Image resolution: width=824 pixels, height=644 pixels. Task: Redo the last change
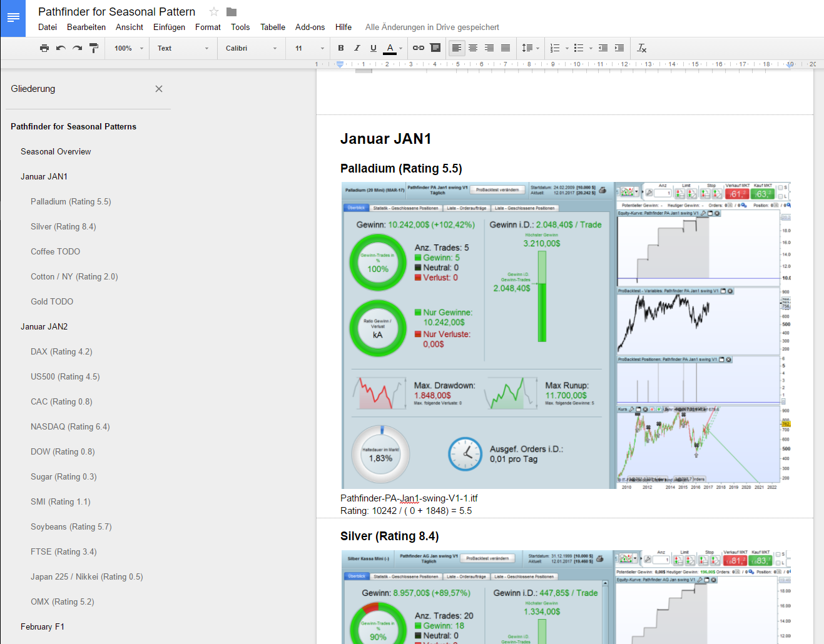point(77,48)
